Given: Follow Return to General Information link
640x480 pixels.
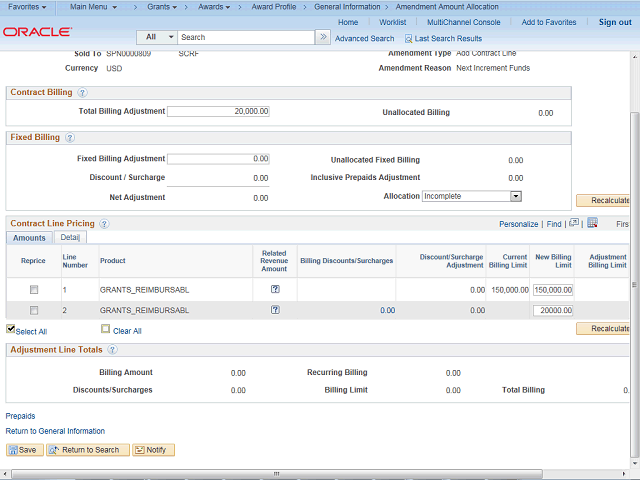Looking at the screenshot, I should click(55, 431).
